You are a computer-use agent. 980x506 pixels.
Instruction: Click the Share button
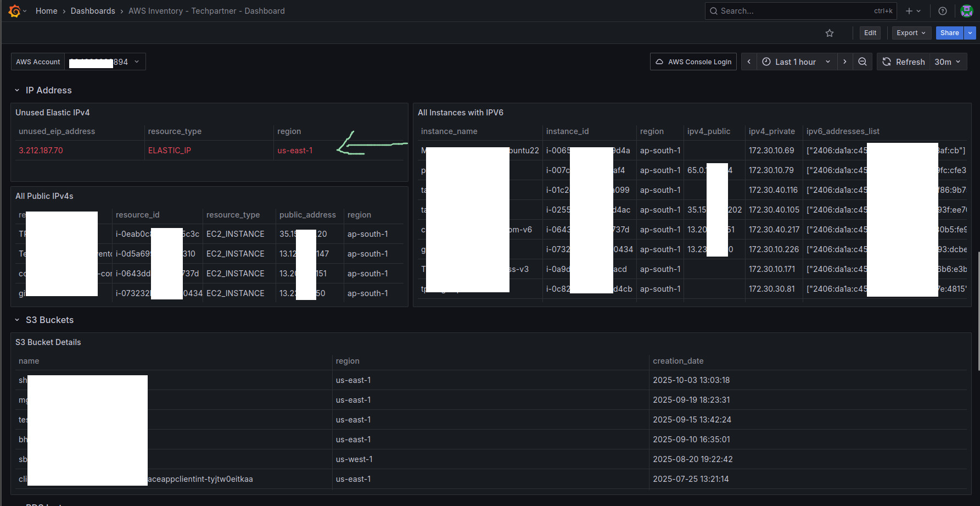(x=950, y=33)
